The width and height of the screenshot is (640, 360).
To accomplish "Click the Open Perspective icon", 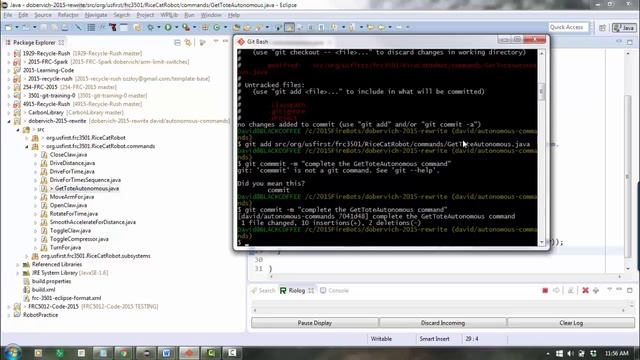I will 602,27.
